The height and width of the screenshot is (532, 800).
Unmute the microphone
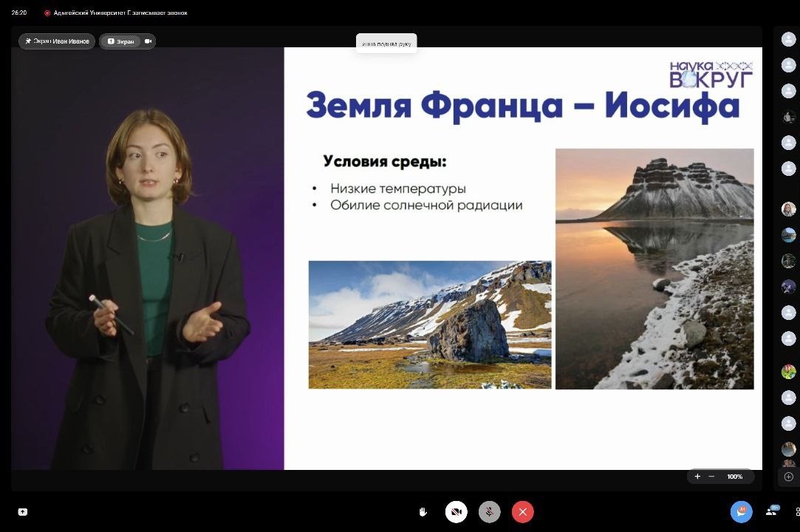489,512
